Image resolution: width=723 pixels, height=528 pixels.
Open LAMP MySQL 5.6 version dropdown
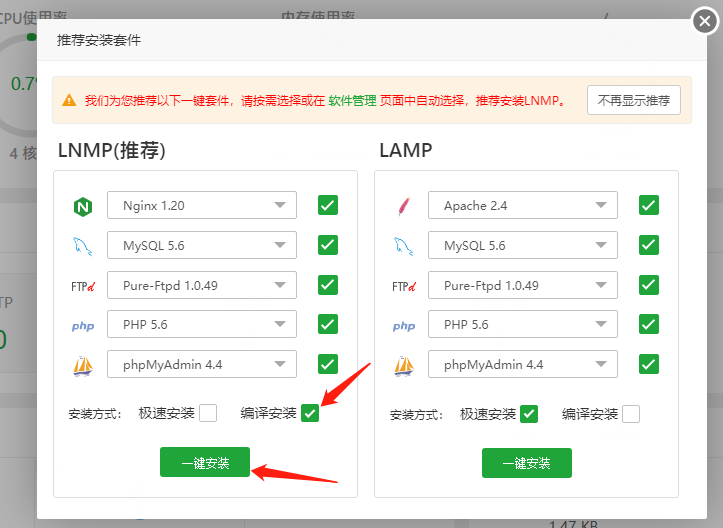tap(523, 245)
